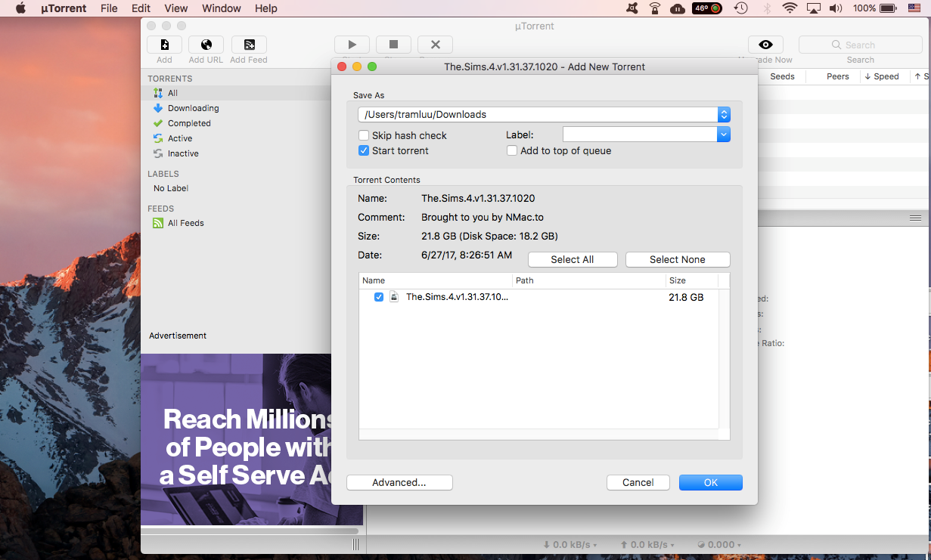Image resolution: width=931 pixels, height=560 pixels.
Task: Confirm with the OK button
Action: (711, 482)
